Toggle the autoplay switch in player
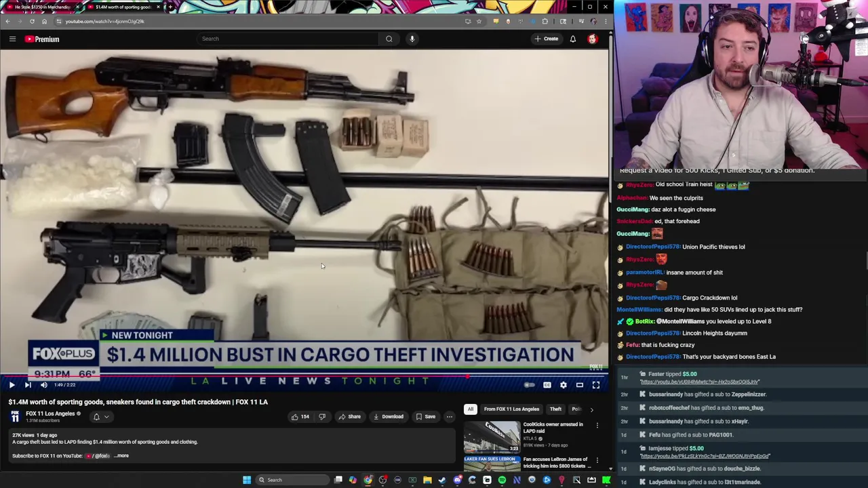The image size is (868, 488). click(x=530, y=385)
